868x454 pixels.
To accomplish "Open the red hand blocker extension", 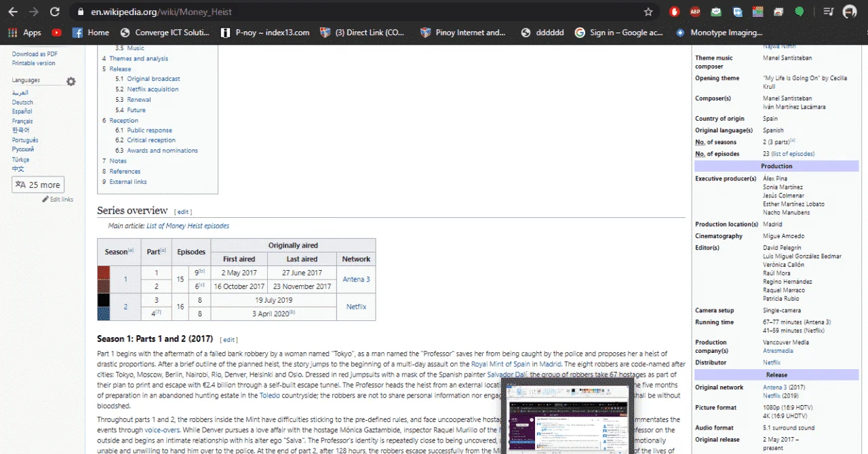I will point(674,12).
